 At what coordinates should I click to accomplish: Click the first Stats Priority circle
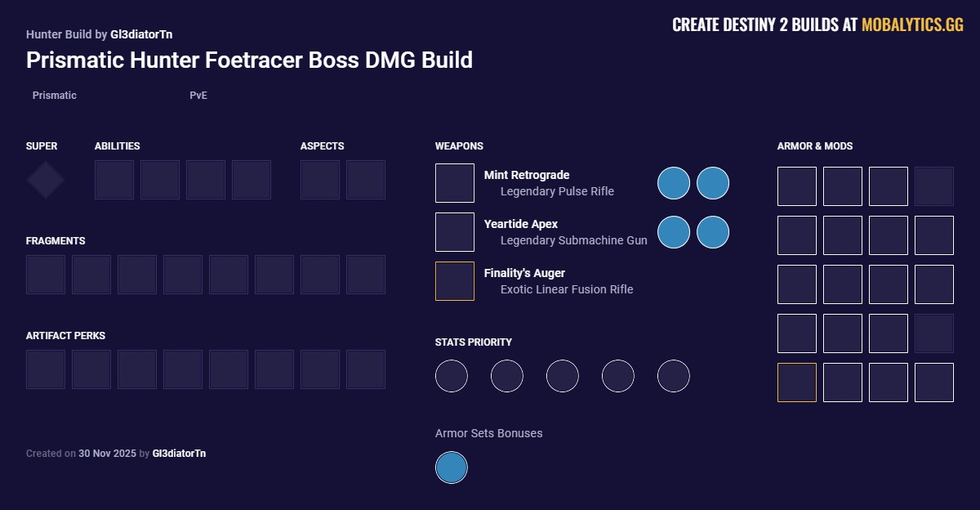tap(452, 376)
